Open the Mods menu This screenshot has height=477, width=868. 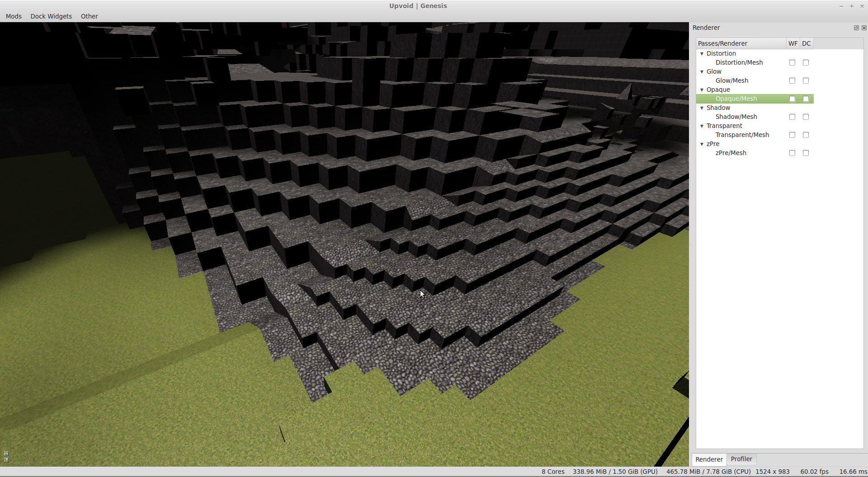[x=14, y=16]
